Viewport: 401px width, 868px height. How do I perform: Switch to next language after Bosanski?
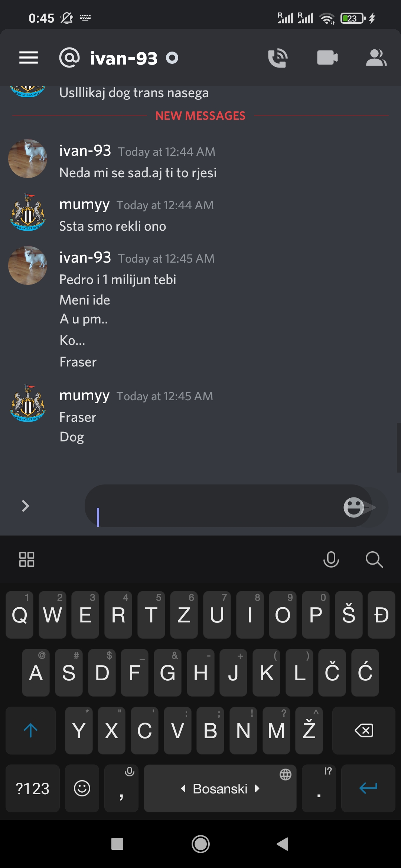257,788
